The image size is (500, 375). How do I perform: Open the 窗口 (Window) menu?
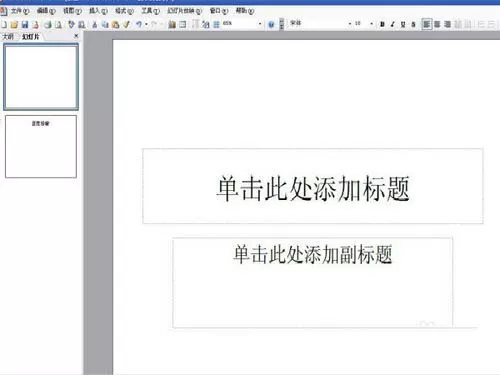tap(219, 11)
